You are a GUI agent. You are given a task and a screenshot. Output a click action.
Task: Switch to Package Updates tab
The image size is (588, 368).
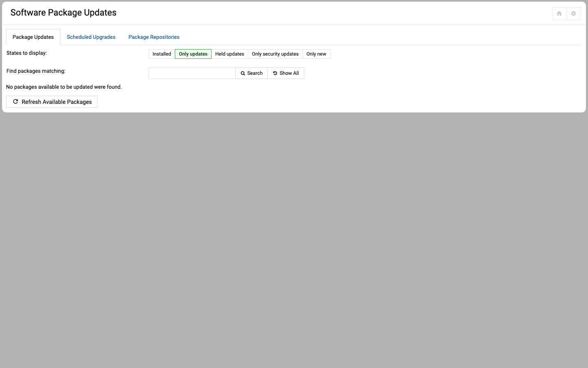[33, 37]
